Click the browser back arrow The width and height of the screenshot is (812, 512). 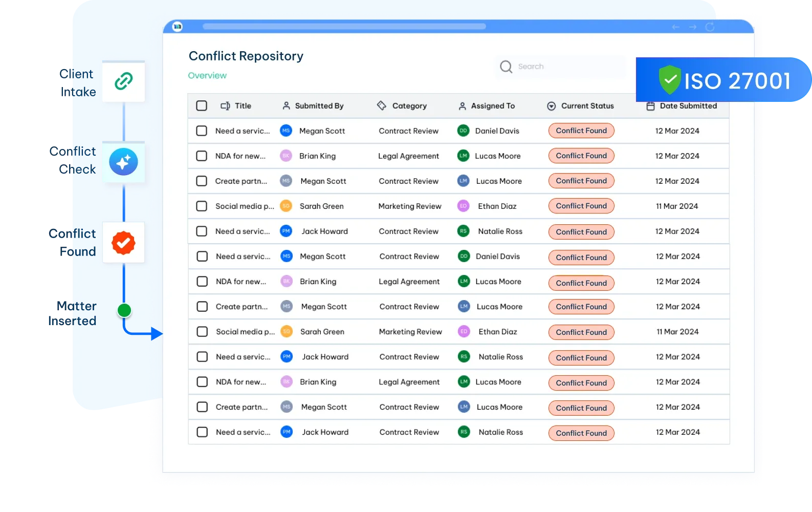676,27
